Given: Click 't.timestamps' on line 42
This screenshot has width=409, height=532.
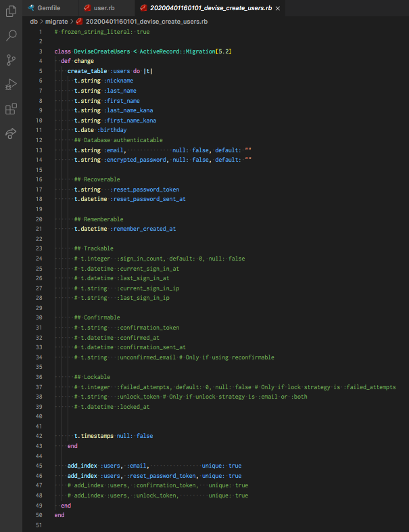Looking at the screenshot, I should (93, 436).
